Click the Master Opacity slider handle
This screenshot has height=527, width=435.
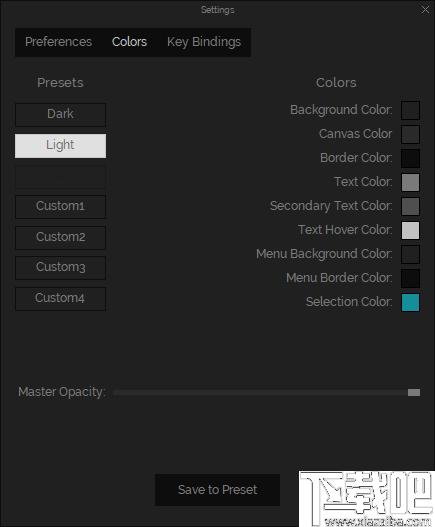(x=414, y=392)
